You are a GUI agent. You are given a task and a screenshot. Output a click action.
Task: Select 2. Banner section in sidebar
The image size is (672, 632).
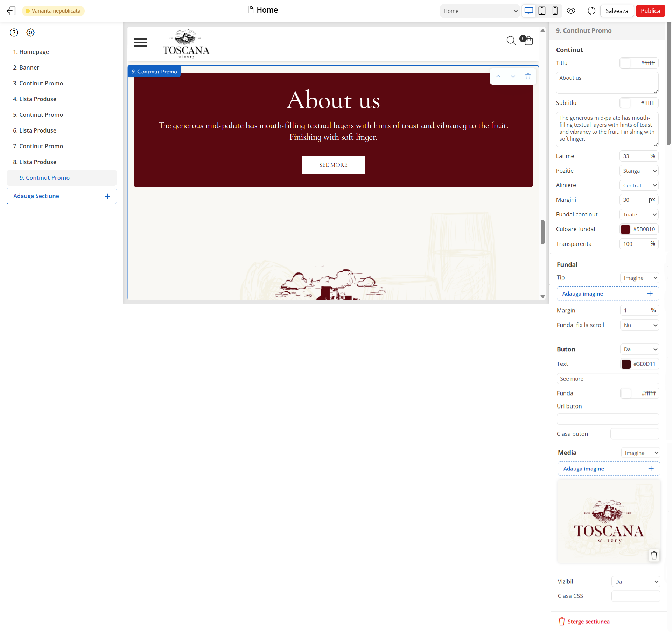click(26, 68)
